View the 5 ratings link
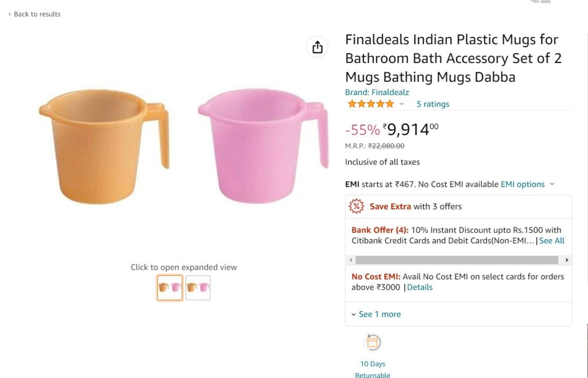Viewport: 588px width, 378px height. point(433,104)
